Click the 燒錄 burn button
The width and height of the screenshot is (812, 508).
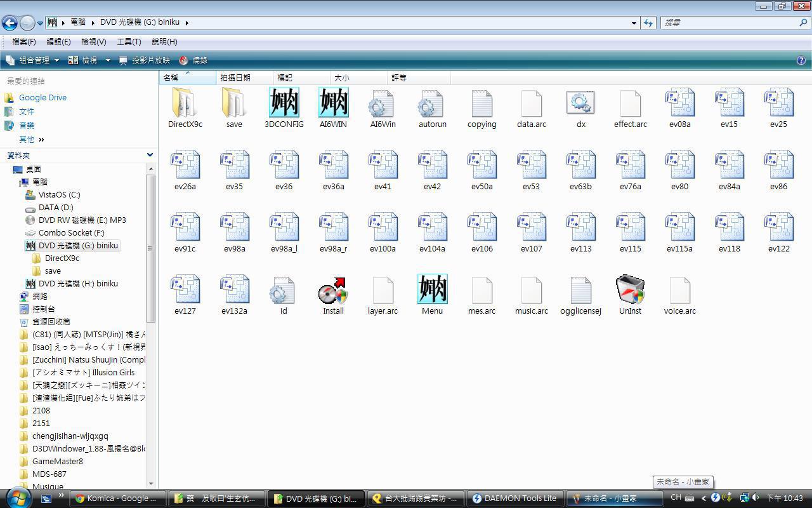[193, 60]
